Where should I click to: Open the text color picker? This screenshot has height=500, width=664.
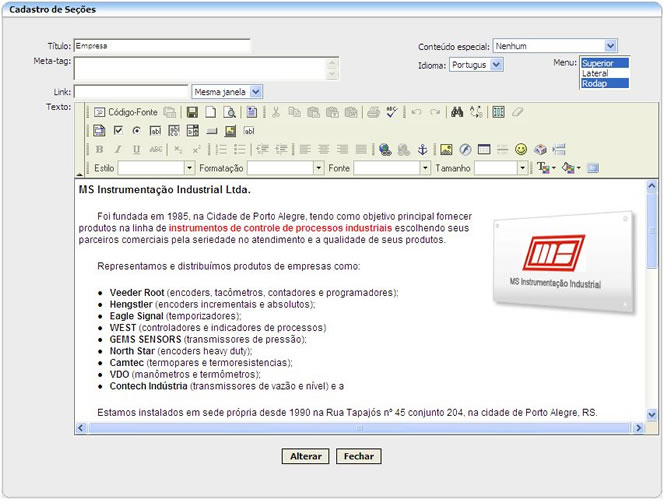pos(546,168)
